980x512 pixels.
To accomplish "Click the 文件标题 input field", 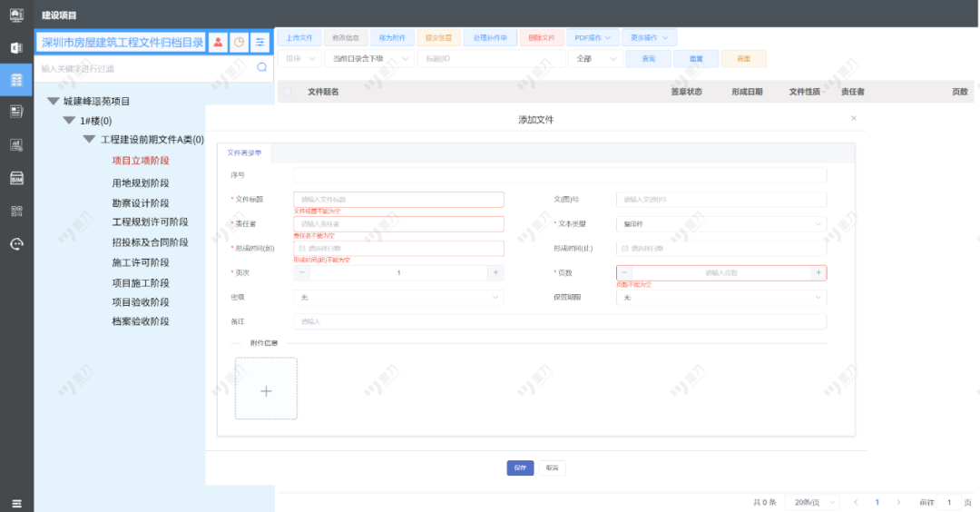I will pyautogui.click(x=398, y=200).
